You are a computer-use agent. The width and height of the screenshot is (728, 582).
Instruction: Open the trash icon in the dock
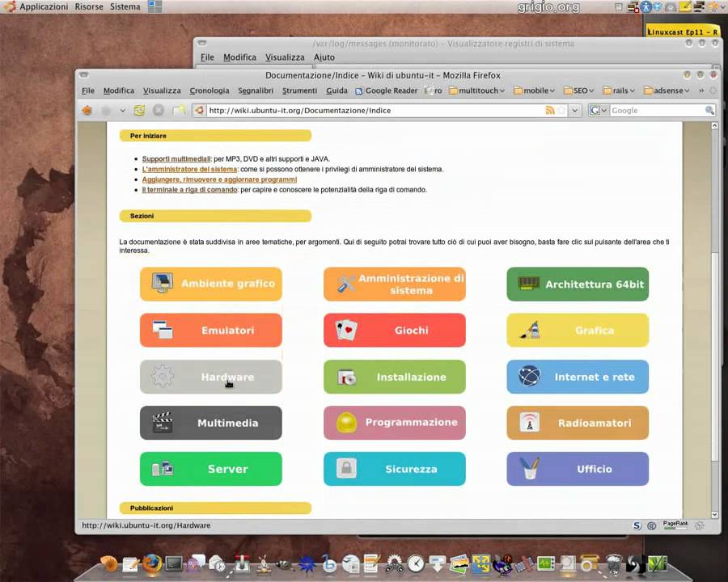click(614, 564)
